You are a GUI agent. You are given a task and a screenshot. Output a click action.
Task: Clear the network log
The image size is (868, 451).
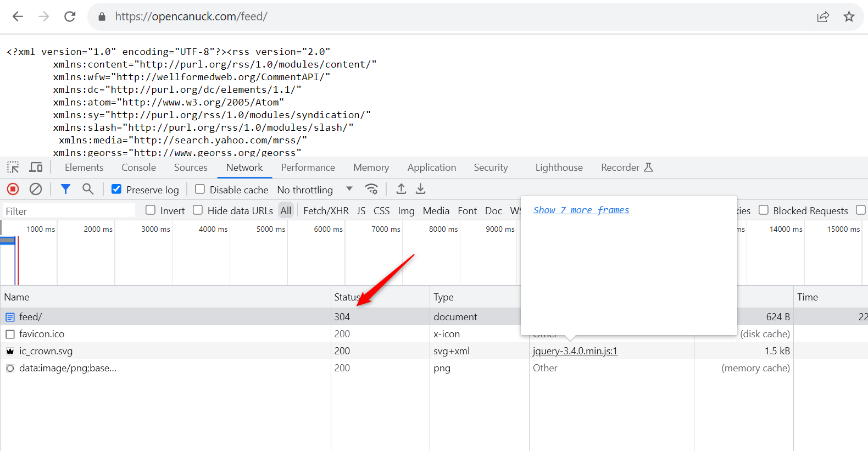point(36,189)
